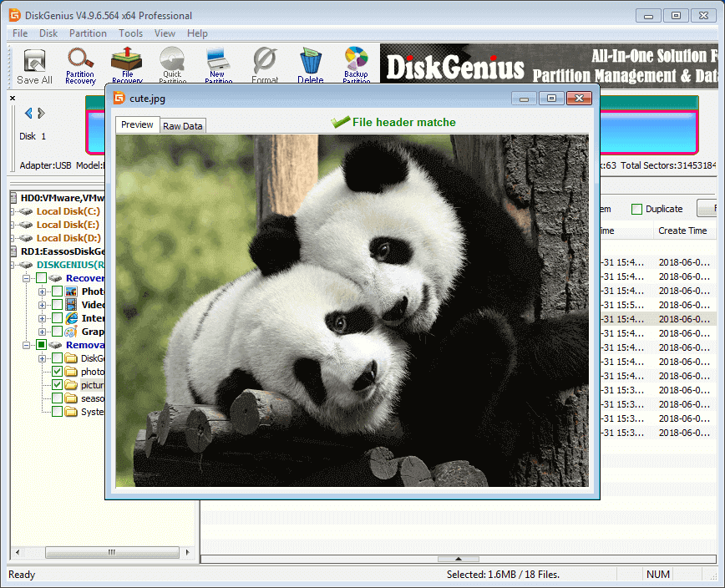This screenshot has width=725, height=588.
Task: Uncheck the photo folder checkbox
Action: pyautogui.click(x=58, y=372)
